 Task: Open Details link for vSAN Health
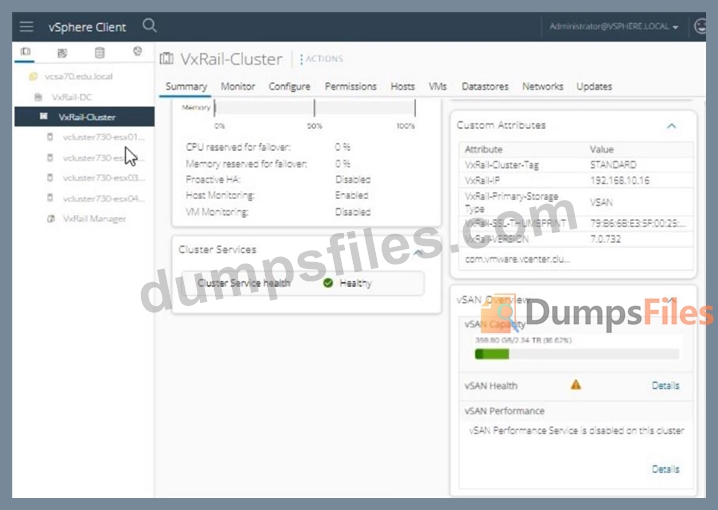click(665, 385)
